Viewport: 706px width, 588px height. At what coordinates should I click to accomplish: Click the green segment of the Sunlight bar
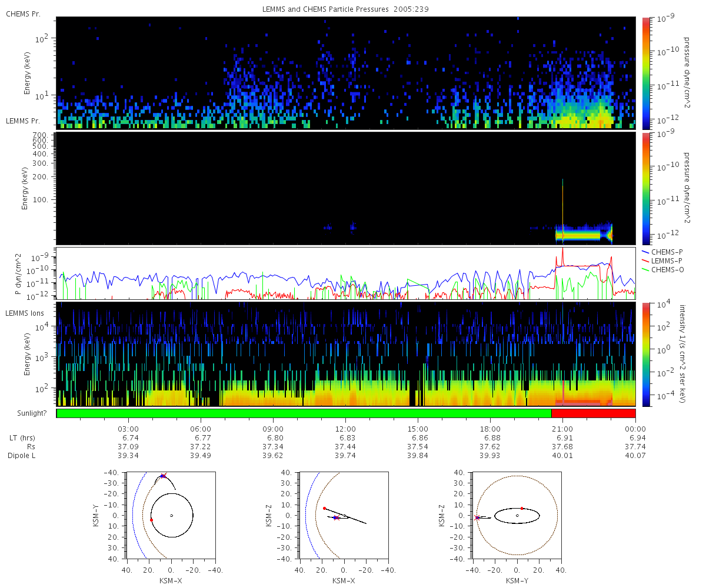[304, 413]
